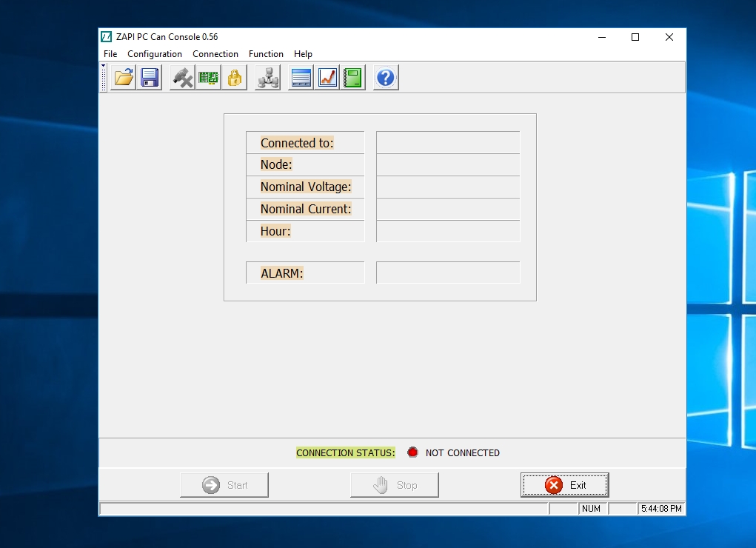
Task: Click the 'Node:' label
Action: (x=276, y=164)
